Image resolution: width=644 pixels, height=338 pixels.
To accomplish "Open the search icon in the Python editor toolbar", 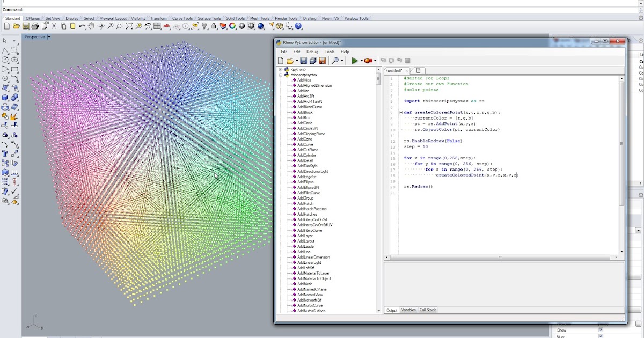I will 335,60.
